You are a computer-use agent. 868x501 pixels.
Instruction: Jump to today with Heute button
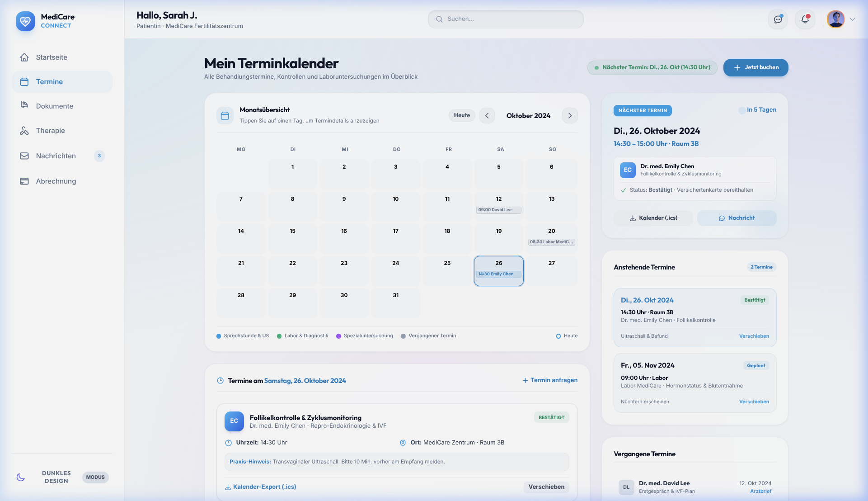click(x=462, y=115)
